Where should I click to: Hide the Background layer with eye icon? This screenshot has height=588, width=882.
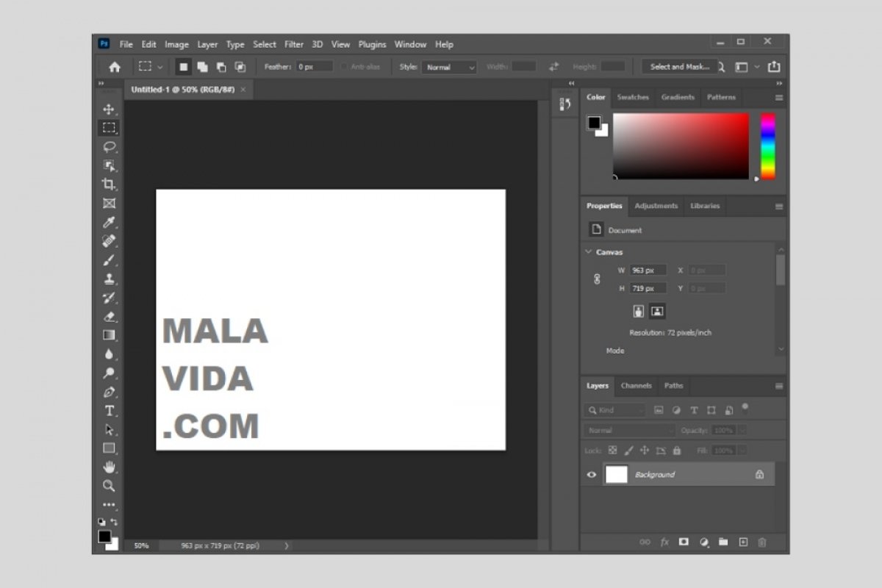(x=592, y=475)
